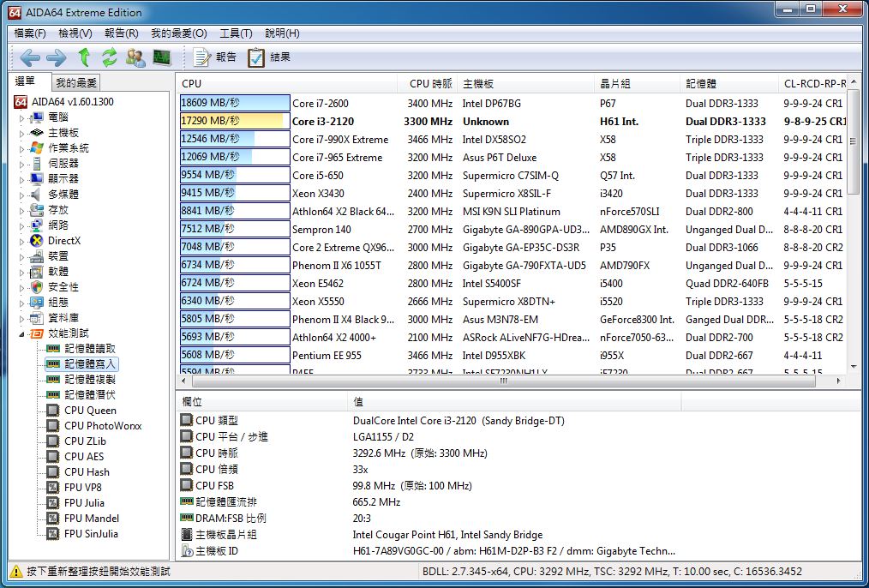Expand the 主機板 tree node
This screenshot has width=869, height=588.
click(22, 134)
